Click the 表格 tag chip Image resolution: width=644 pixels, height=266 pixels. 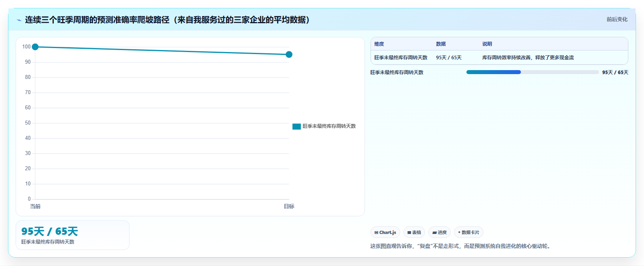click(x=414, y=232)
